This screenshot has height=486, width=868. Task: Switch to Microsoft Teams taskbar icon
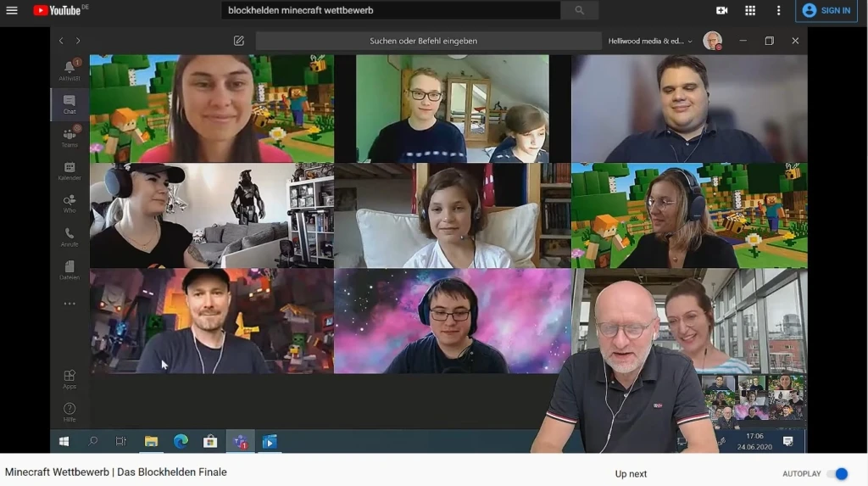(240, 441)
